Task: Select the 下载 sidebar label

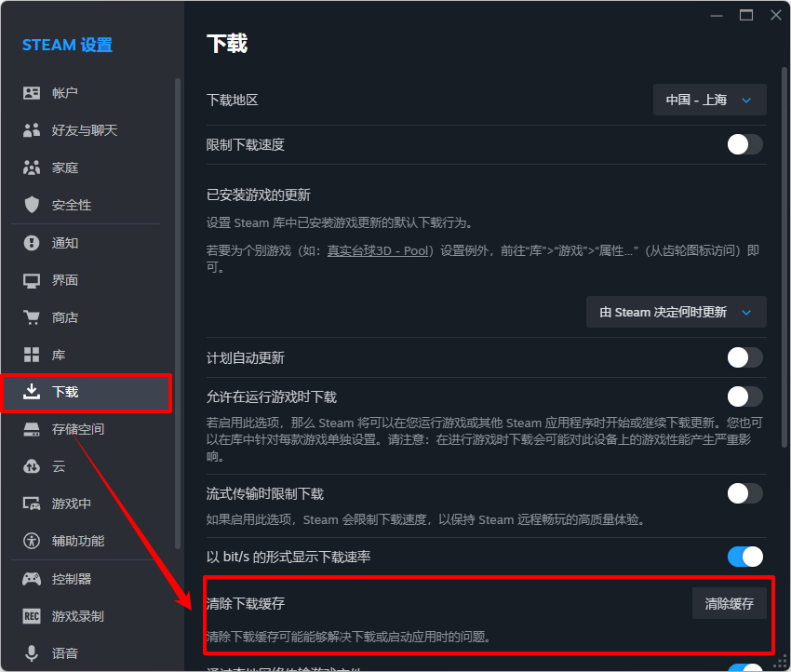Action: (x=64, y=392)
